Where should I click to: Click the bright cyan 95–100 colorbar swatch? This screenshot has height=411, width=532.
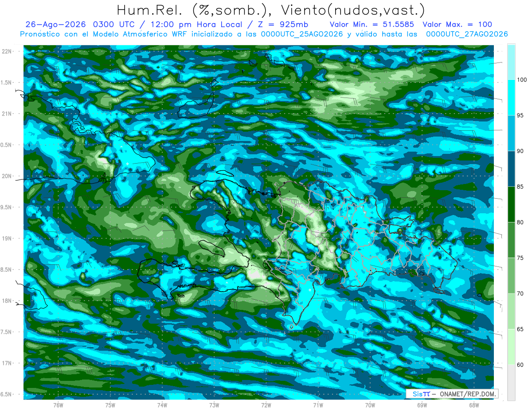[511, 98]
